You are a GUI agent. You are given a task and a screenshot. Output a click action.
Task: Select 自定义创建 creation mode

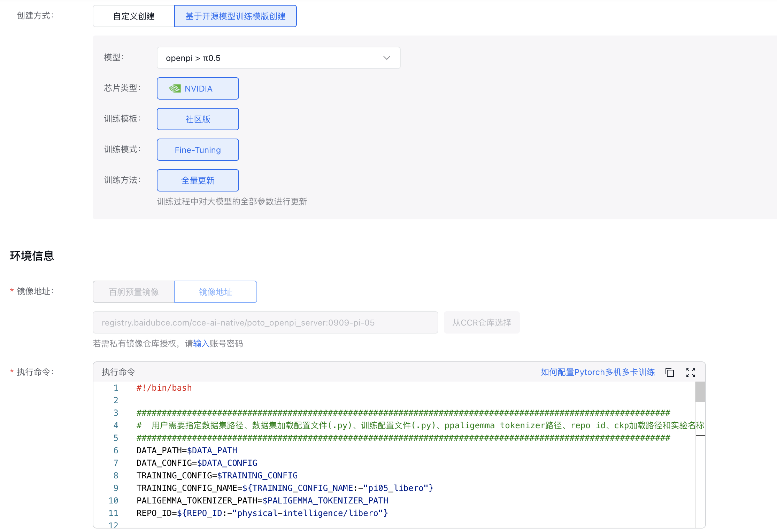pyautogui.click(x=134, y=16)
